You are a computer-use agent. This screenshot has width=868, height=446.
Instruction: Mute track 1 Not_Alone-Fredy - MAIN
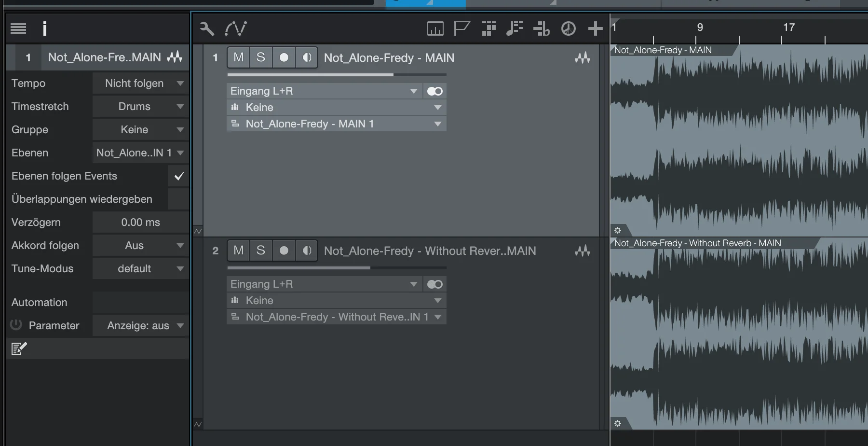pyautogui.click(x=239, y=57)
